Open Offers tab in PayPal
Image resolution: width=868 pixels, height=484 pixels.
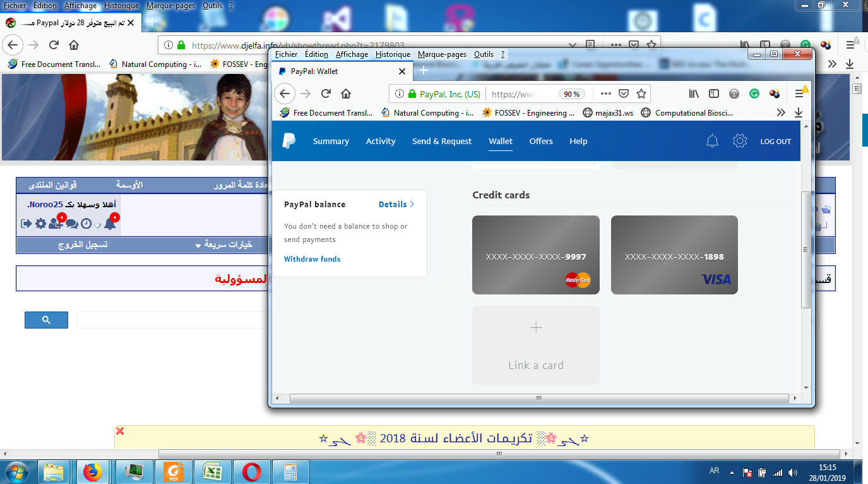[x=541, y=141]
